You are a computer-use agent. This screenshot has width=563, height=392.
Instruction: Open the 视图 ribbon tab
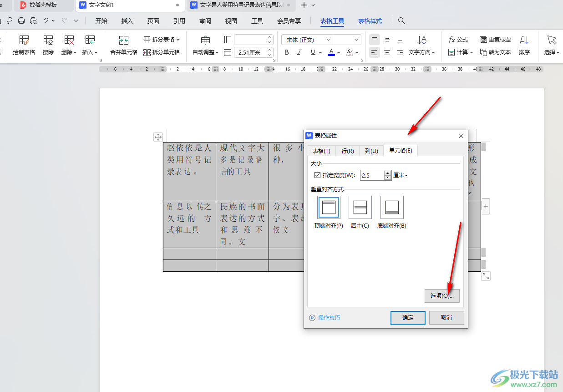coord(231,21)
